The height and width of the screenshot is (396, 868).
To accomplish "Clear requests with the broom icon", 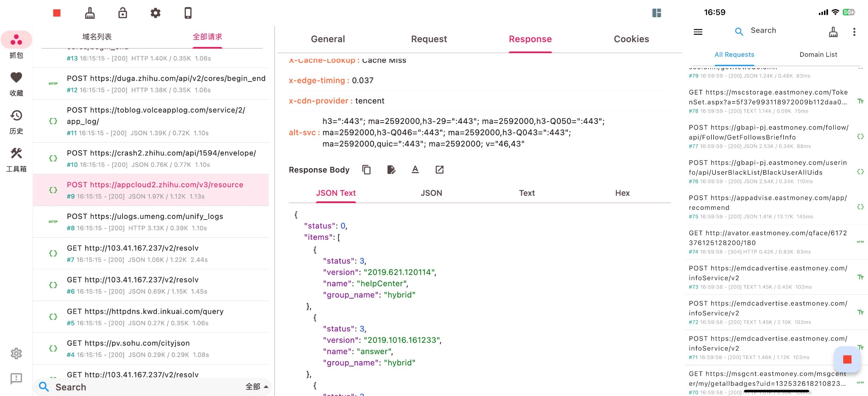I will tap(90, 13).
